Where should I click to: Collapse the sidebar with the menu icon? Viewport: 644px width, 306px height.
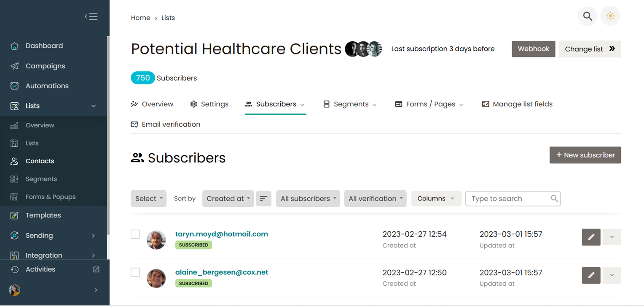coord(91,16)
